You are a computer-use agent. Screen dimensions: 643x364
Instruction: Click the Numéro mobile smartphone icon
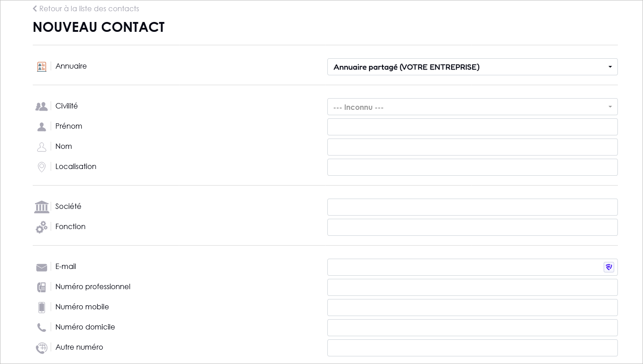[42, 308]
